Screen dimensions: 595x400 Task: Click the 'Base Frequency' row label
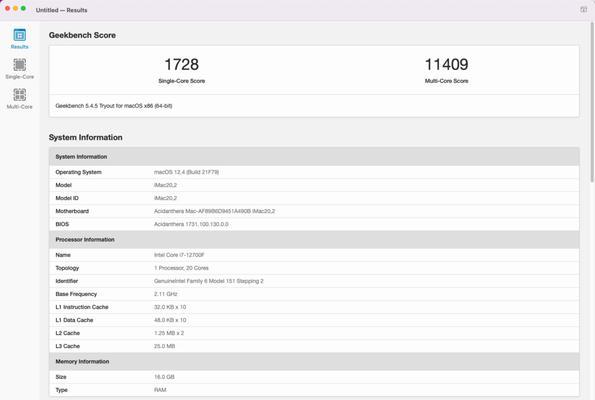[x=76, y=294]
